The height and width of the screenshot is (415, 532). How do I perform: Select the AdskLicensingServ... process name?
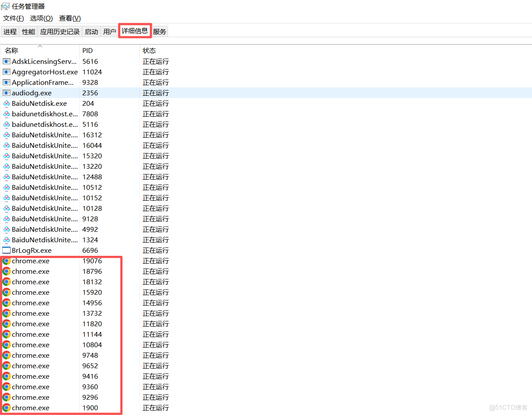[x=44, y=61]
